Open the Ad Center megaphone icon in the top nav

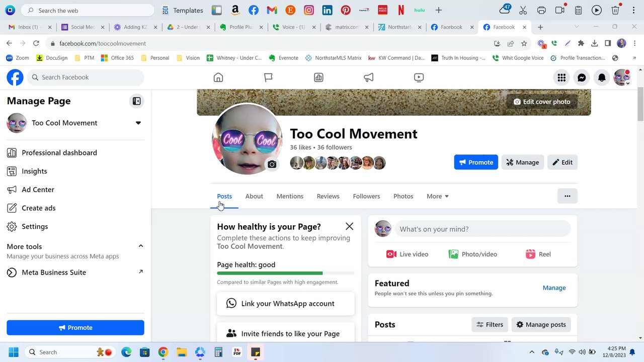click(x=369, y=77)
